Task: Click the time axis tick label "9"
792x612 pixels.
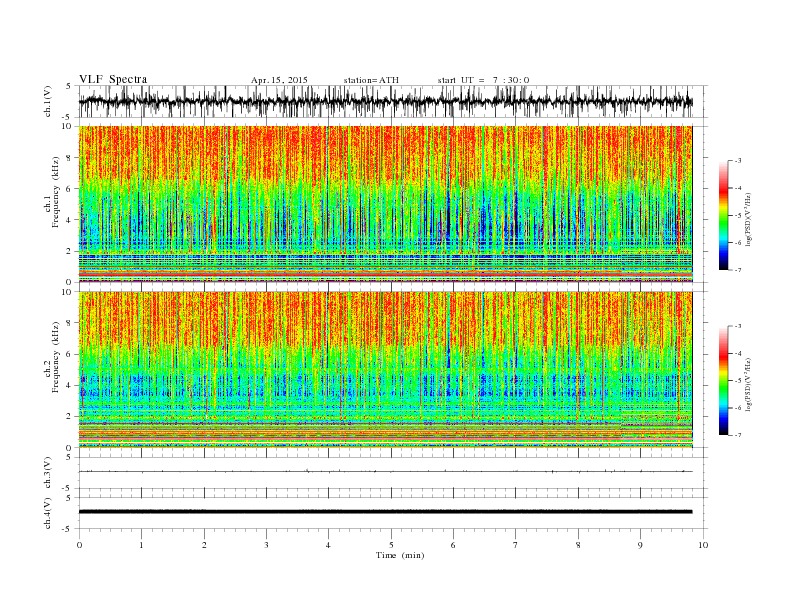Action: click(640, 545)
